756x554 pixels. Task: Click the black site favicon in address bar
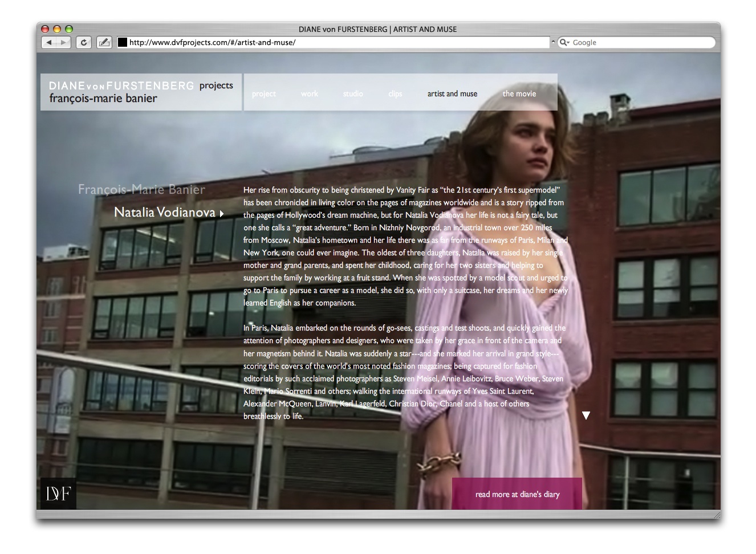coord(123,42)
